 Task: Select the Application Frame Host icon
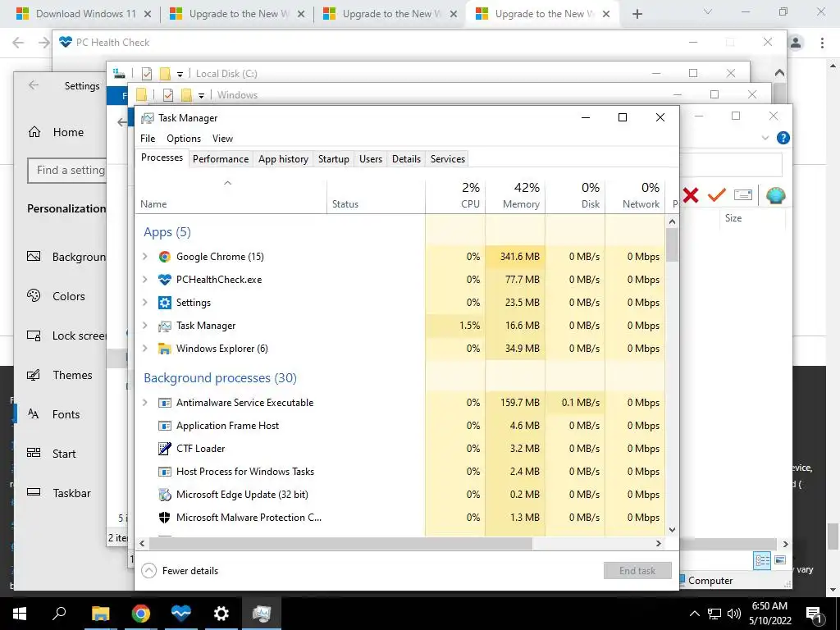tap(164, 426)
